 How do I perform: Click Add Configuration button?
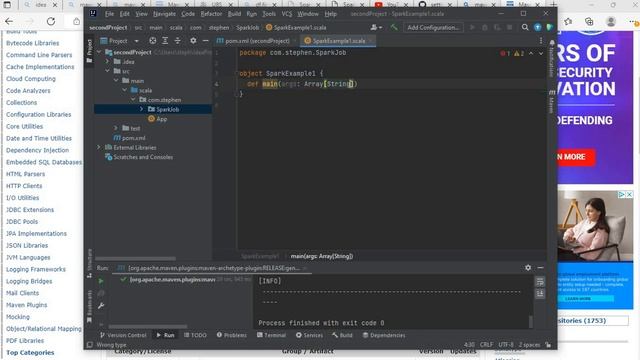pos(433,27)
